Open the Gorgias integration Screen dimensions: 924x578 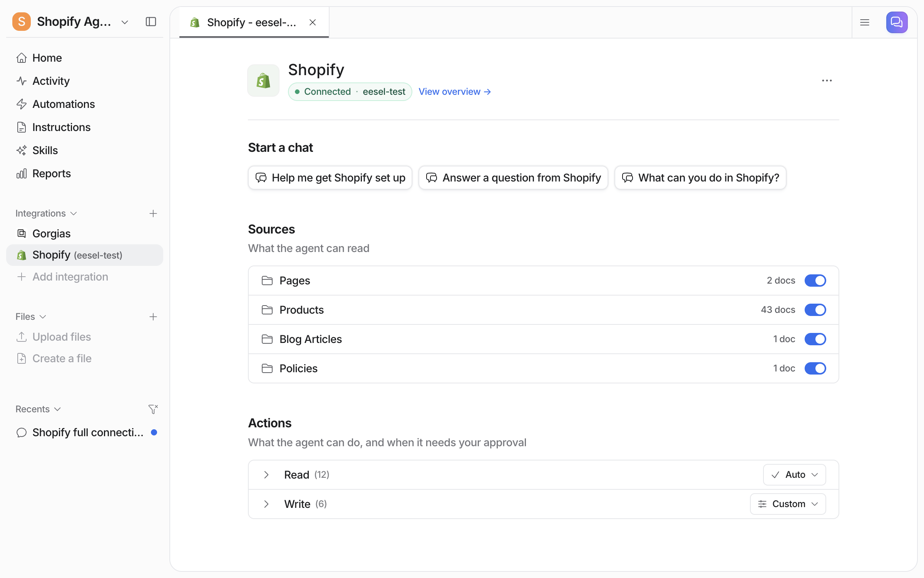coord(85,234)
